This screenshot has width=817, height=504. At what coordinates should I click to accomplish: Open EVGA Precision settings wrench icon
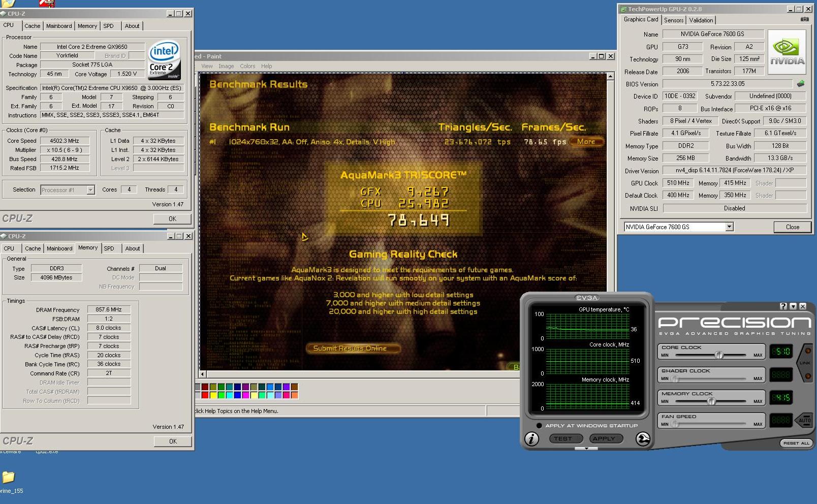643,438
